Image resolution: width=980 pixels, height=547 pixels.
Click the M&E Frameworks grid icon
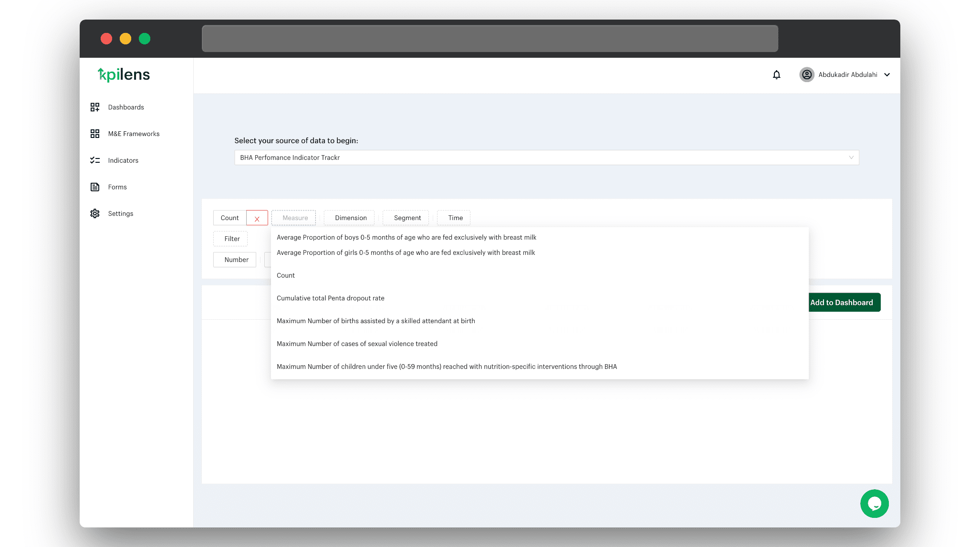[95, 134]
